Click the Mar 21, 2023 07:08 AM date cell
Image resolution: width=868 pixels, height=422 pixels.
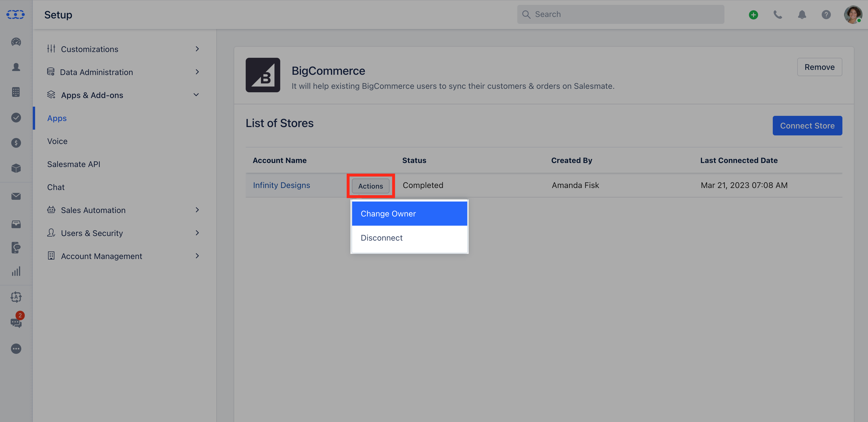point(744,185)
